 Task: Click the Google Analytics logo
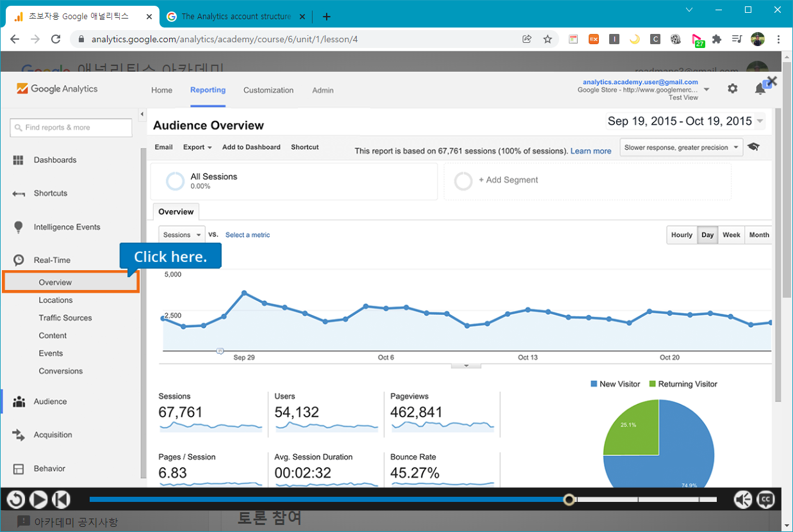click(57, 89)
